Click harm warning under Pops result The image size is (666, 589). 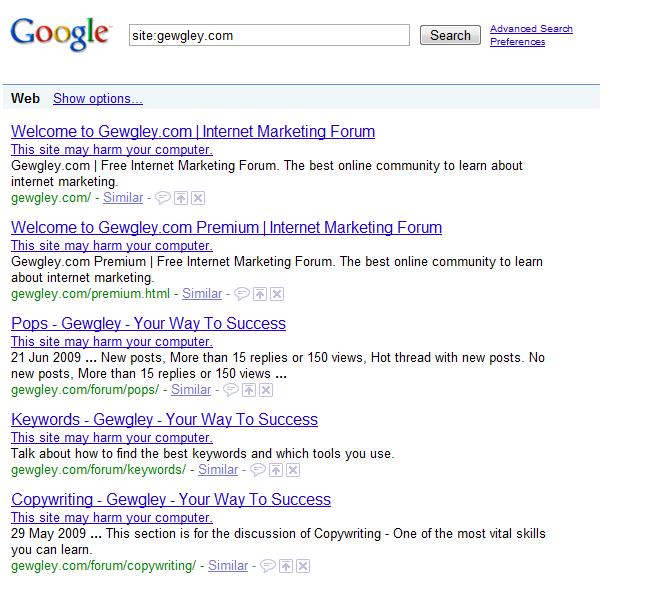[112, 341]
